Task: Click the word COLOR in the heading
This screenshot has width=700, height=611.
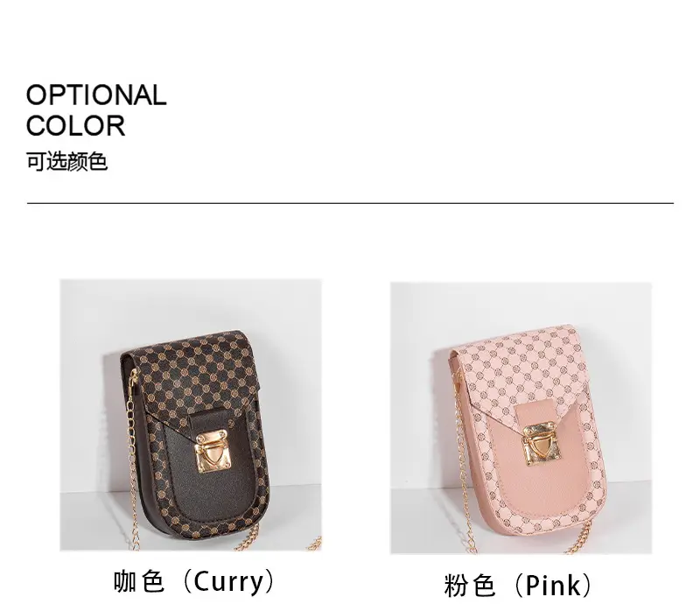Action: [x=75, y=125]
